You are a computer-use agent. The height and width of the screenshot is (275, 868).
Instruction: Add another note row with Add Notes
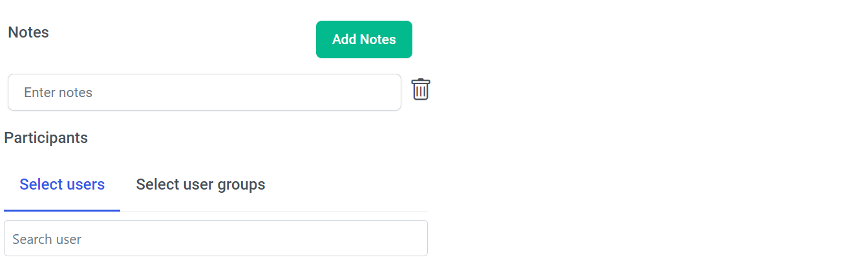point(364,39)
